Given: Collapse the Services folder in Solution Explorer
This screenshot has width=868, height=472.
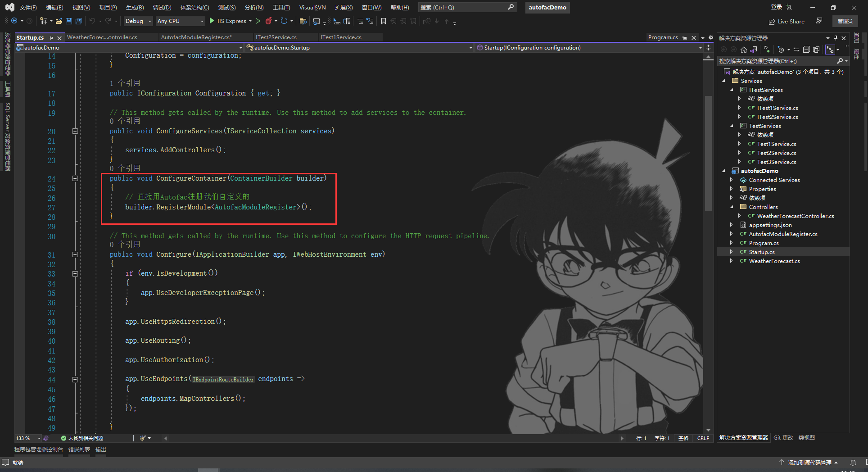Looking at the screenshot, I should click(x=723, y=81).
